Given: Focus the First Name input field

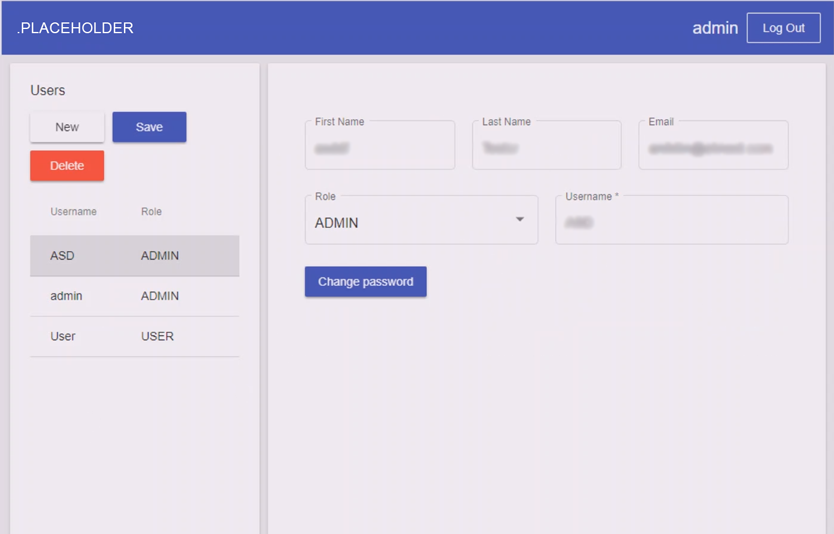Looking at the screenshot, I should [379, 148].
